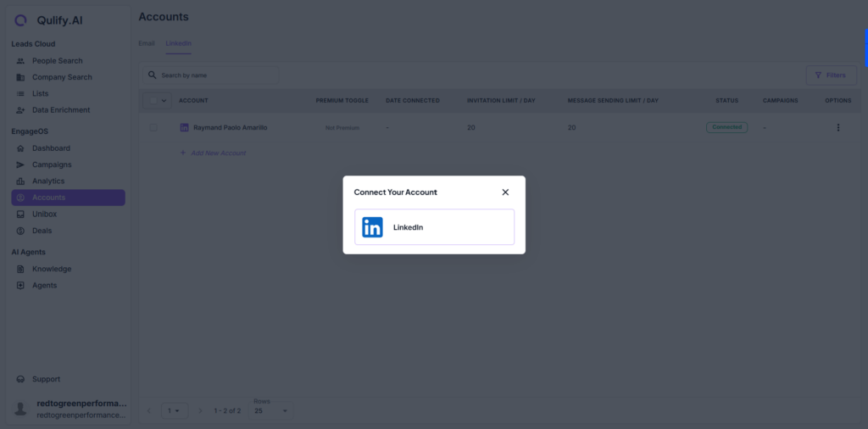Image resolution: width=868 pixels, height=429 pixels.
Task: Click the Search by name field
Action: click(x=211, y=75)
